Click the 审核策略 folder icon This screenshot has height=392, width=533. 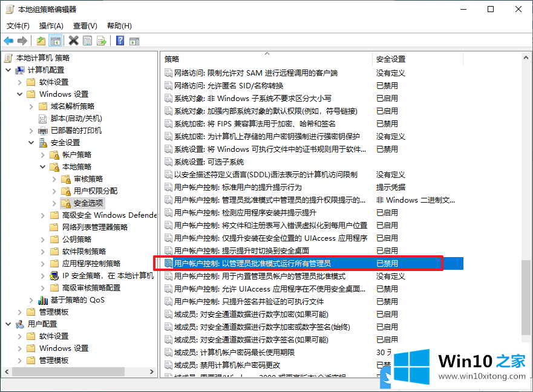pyautogui.click(x=66, y=179)
